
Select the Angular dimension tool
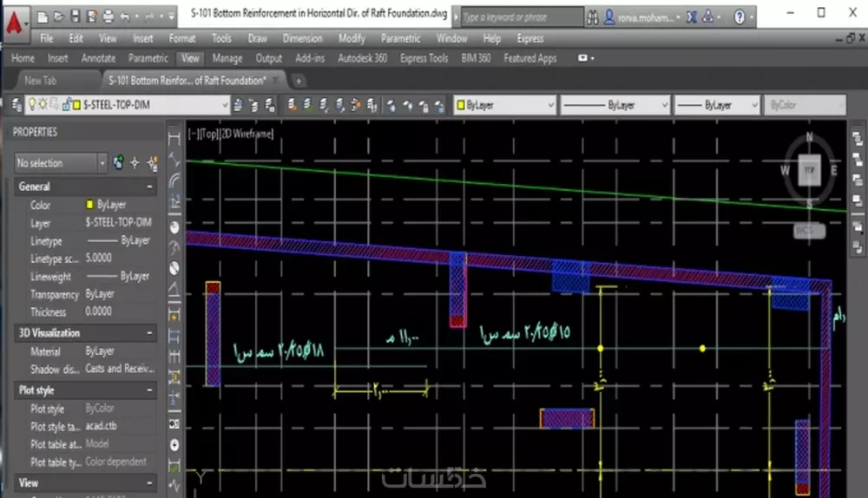point(174,290)
